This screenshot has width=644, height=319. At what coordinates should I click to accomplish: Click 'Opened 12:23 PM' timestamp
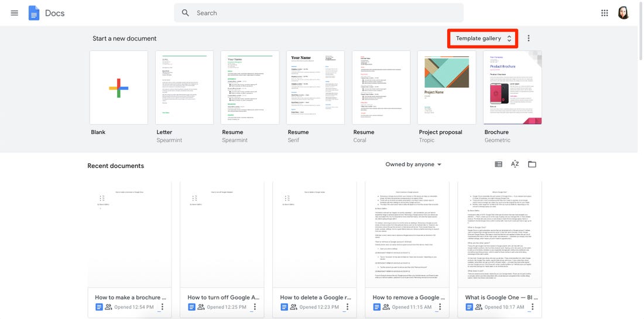tap(319, 307)
